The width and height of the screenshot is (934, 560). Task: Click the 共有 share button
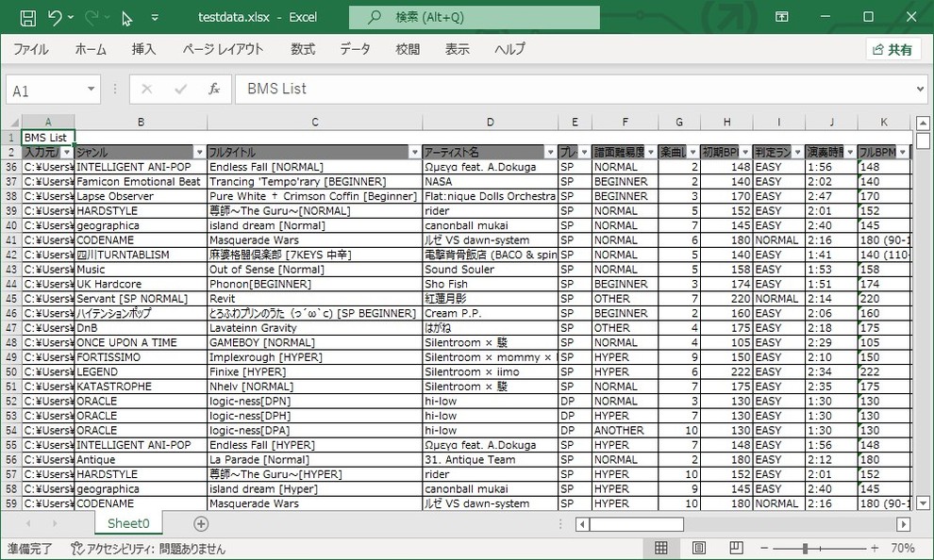(892, 50)
